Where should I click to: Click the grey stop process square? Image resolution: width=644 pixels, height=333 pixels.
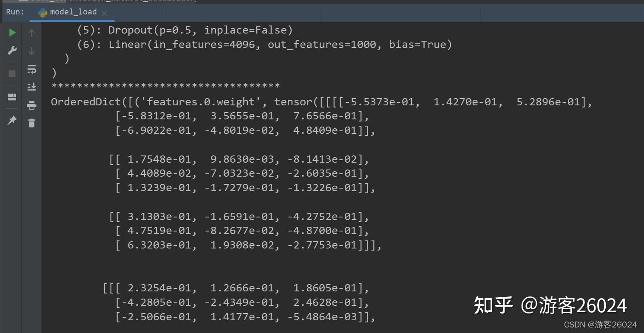coord(12,74)
